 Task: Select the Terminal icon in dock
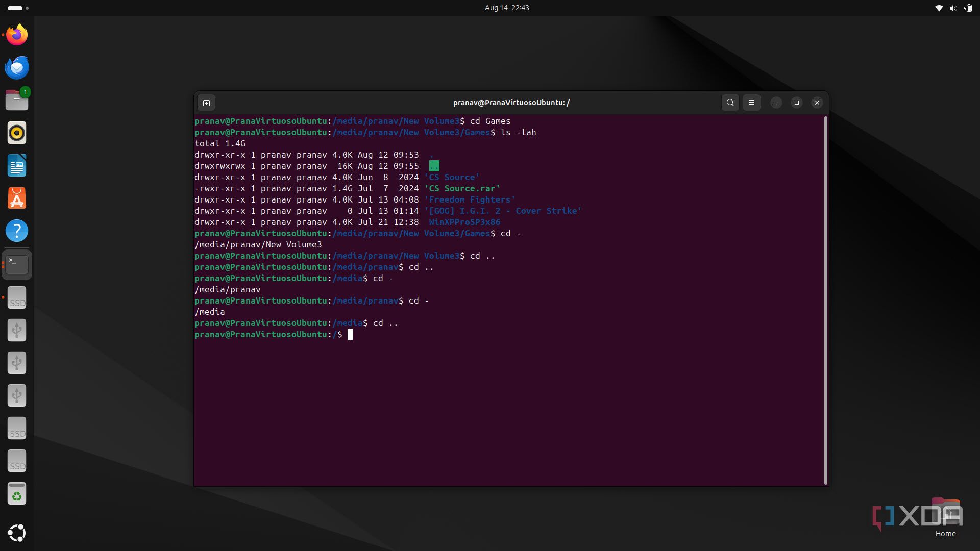tap(17, 264)
